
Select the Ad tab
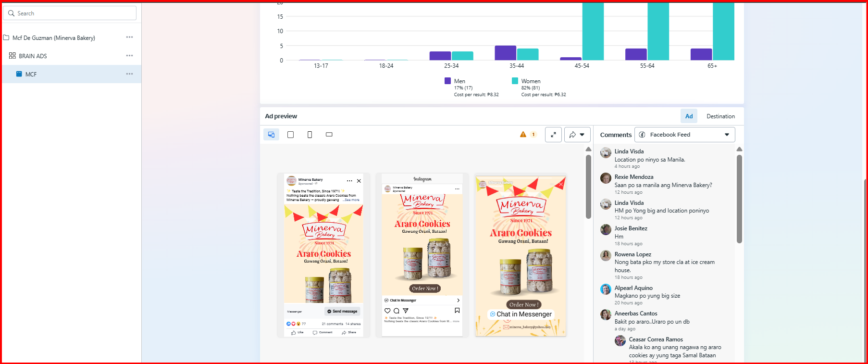point(689,116)
